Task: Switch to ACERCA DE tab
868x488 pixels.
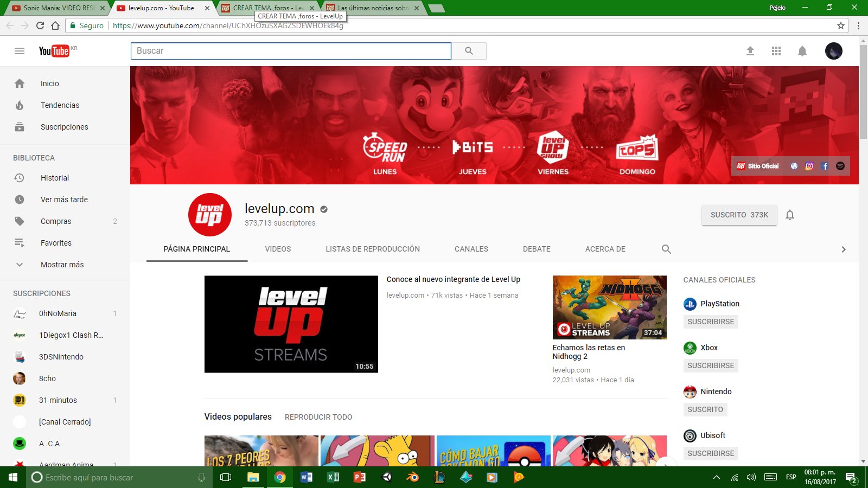Action: 605,249
